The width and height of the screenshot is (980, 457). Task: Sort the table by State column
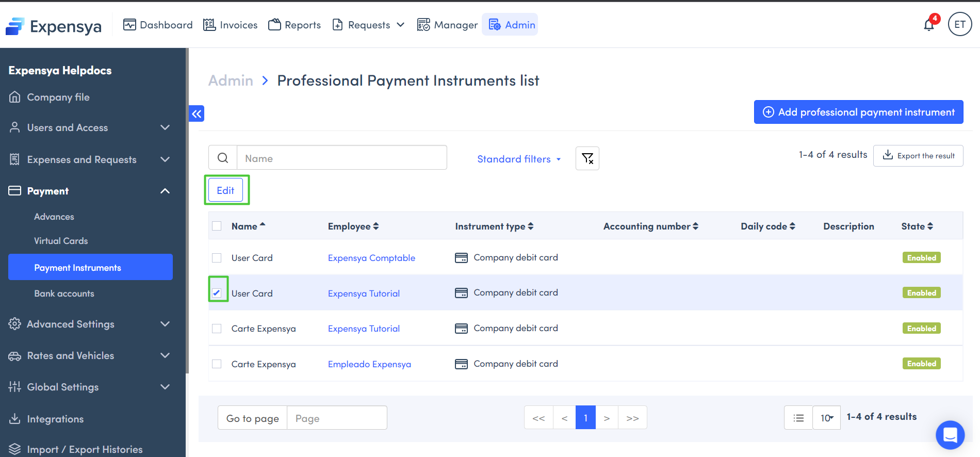917,226
